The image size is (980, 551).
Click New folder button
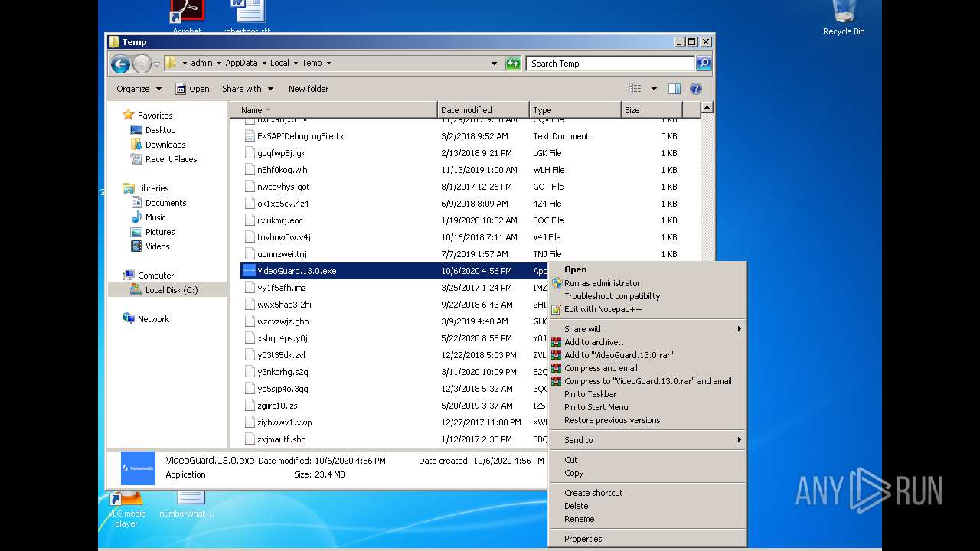pyautogui.click(x=309, y=89)
